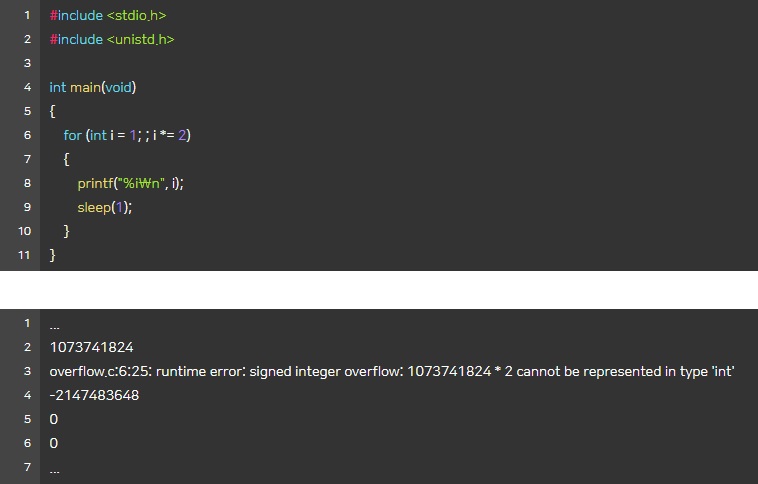Click the sleep(1) function call
758x484 pixels.
[104, 207]
